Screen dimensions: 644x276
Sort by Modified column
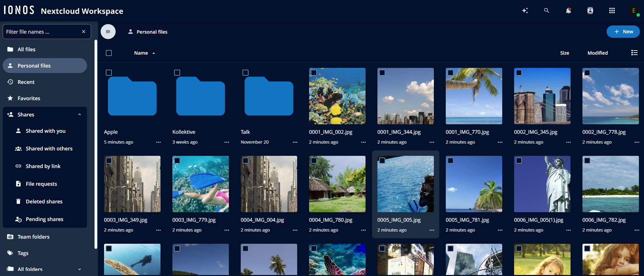[597, 53]
